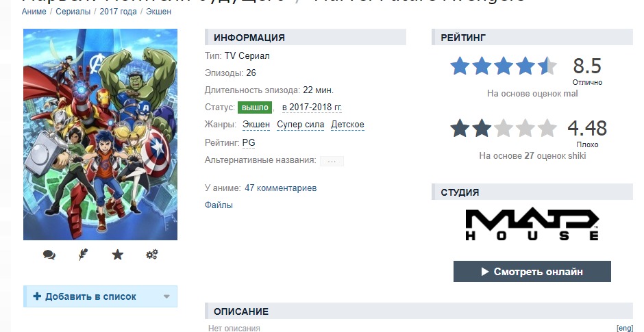Click the plus icon in Добавить в список

(37, 296)
